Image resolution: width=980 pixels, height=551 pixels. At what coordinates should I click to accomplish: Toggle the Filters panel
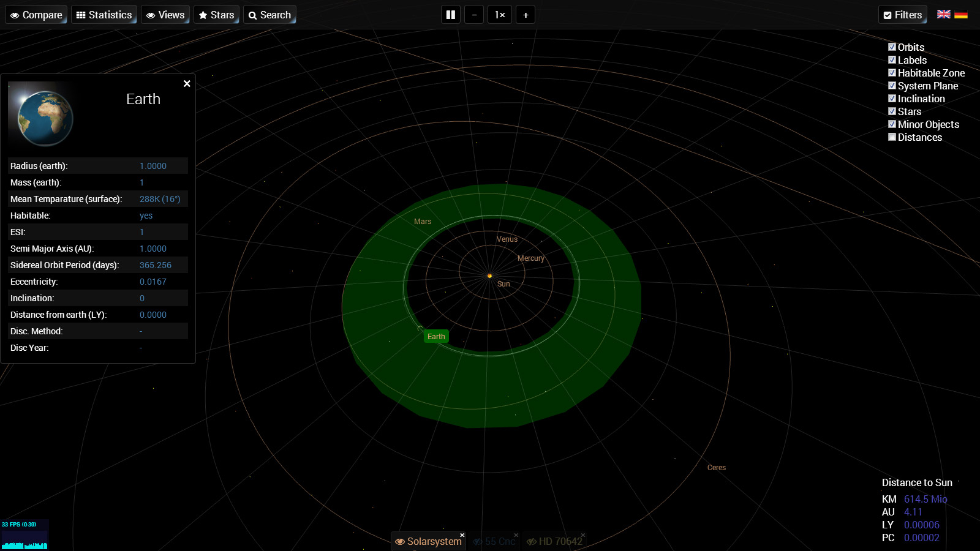click(903, 15)
